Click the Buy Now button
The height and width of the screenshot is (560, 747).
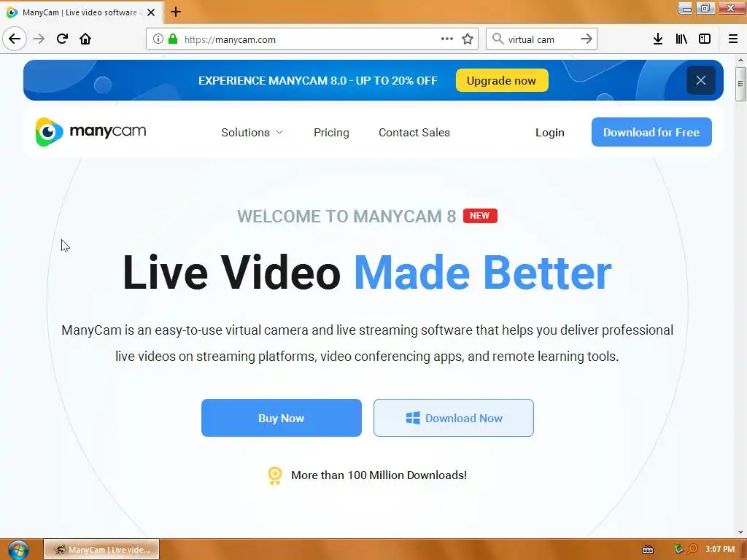tap(281, 418)
